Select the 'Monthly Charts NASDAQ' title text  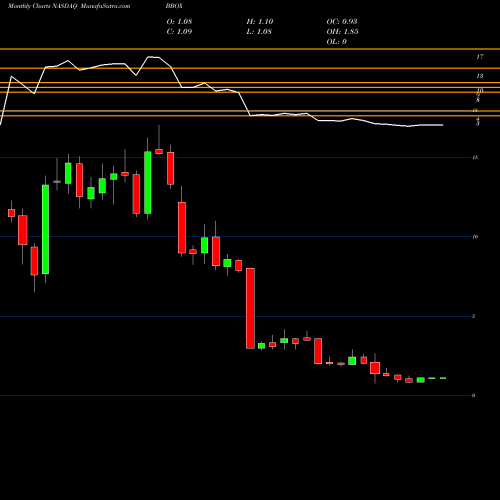click(43, 6)
